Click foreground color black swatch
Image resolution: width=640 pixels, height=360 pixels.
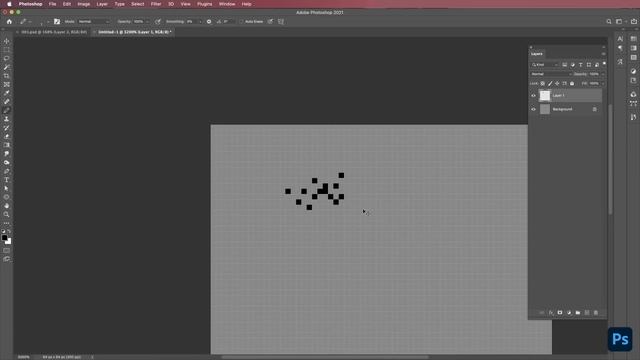tap(4, 238)
